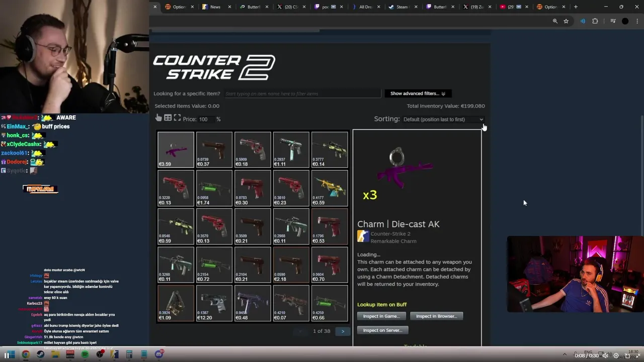The image size is (644, 362).
Task: Open File Explorer from the taskbar
Action: tap(55, 354)
